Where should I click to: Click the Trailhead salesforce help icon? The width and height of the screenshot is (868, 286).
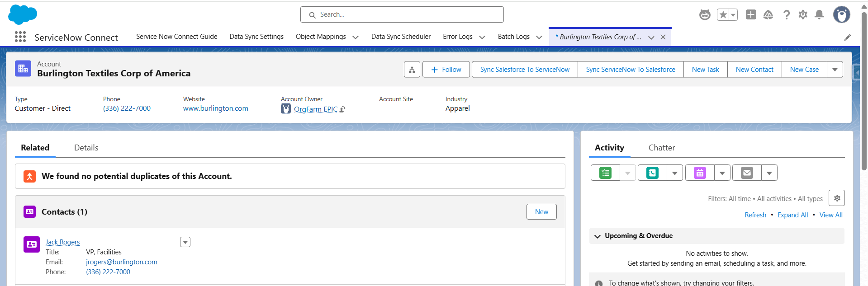click(x=768, y=15)
